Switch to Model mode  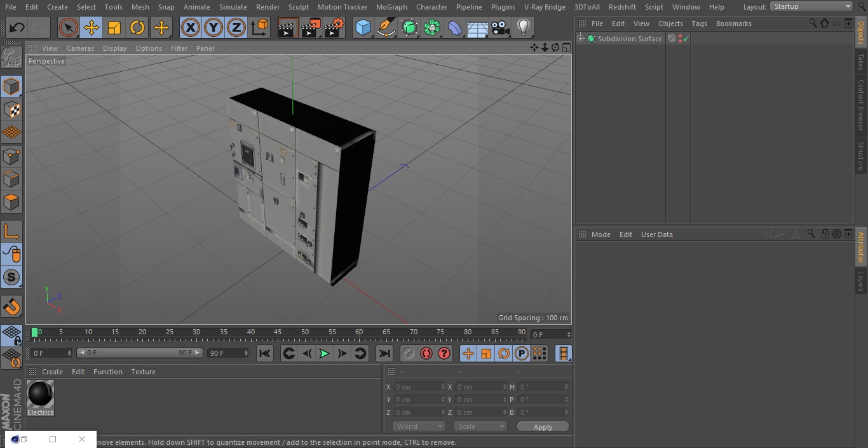point(11,86)
